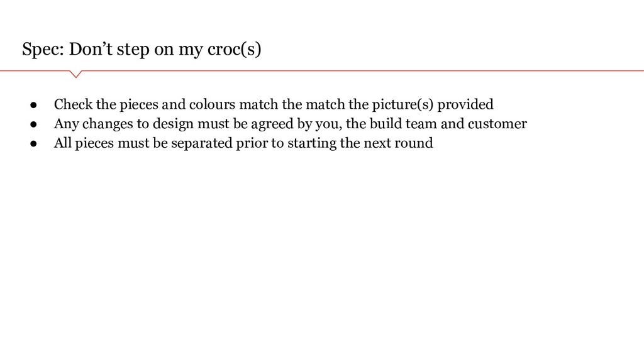Click the word 'Spec:' in the title

[43, 49]
